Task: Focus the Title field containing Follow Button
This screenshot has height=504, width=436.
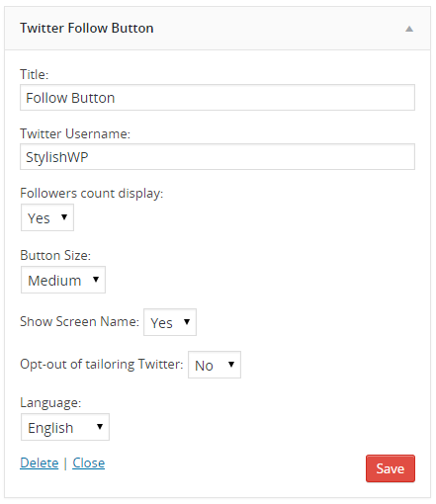Action: pyautogui.click(x=218, y=98)
